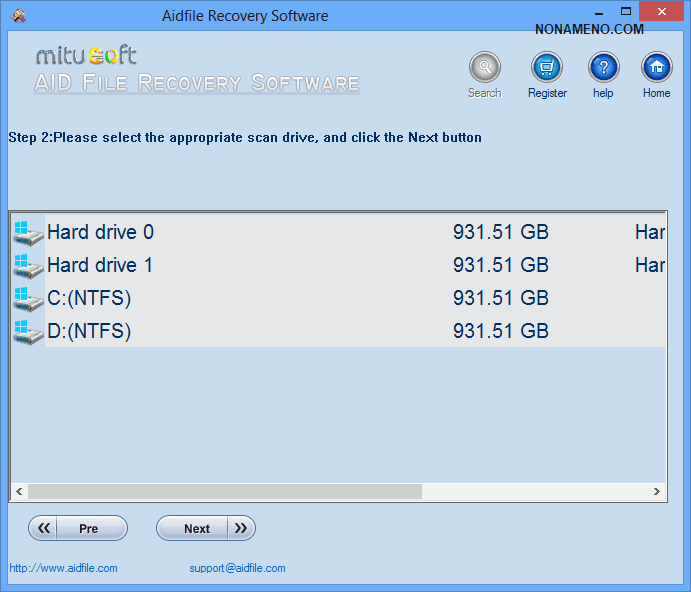Click the support@aidfile.com email link
The height and width of the screenshot is (592, 691).
coord(237,568)
